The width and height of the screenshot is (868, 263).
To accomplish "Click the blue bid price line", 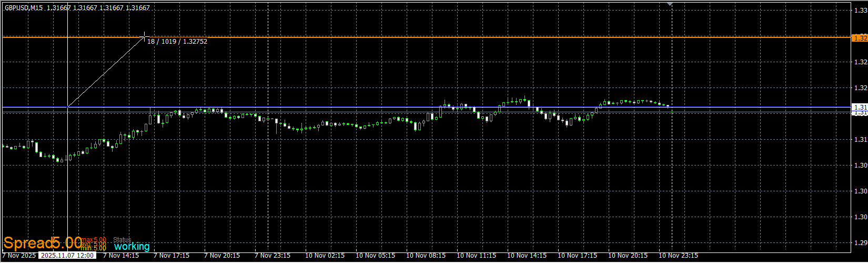I will (426, 108).
